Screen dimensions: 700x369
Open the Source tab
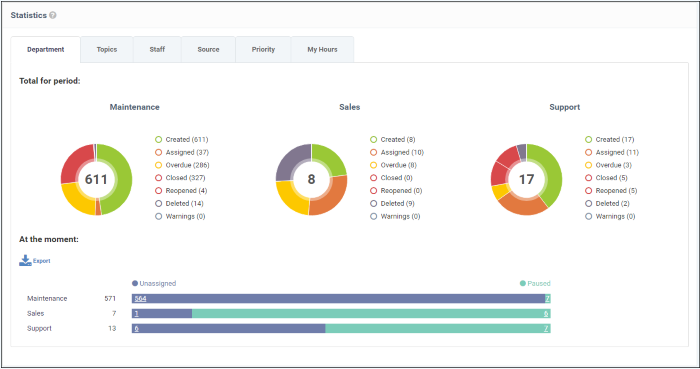pos(208,50)
